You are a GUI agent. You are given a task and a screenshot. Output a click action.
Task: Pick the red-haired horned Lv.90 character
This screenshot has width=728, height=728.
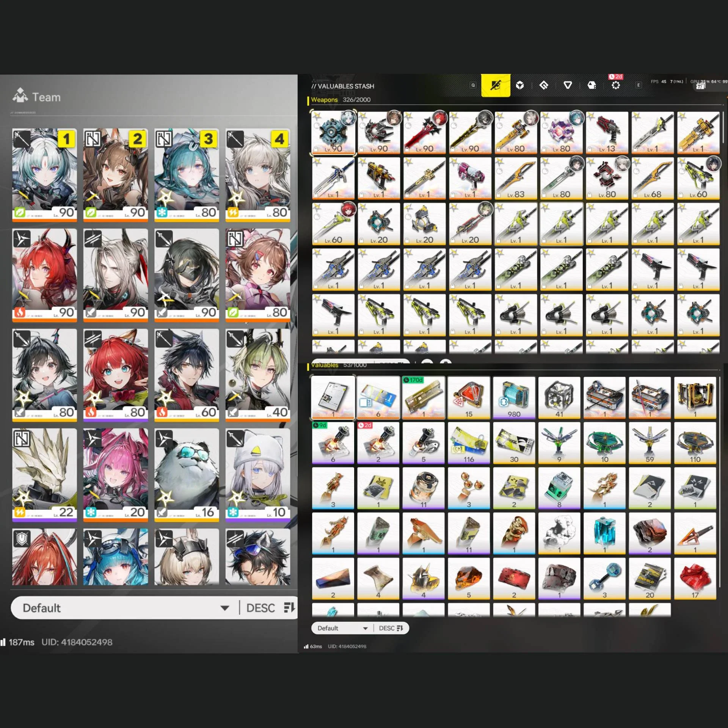coord(44,275)
